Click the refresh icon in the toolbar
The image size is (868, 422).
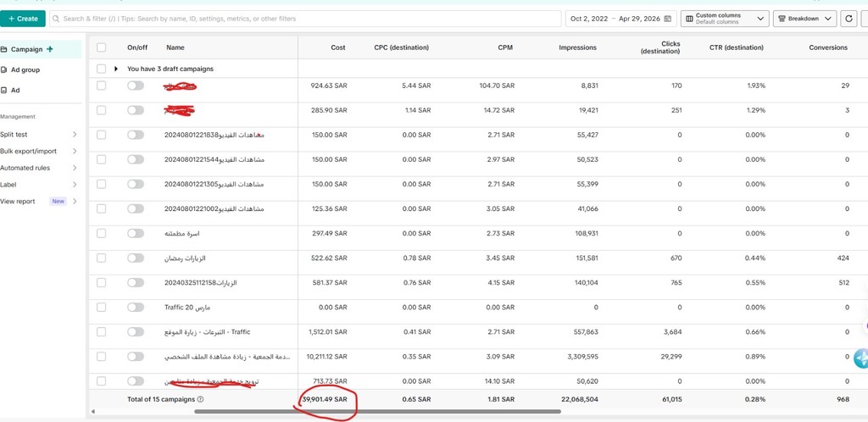click(849, 19)
